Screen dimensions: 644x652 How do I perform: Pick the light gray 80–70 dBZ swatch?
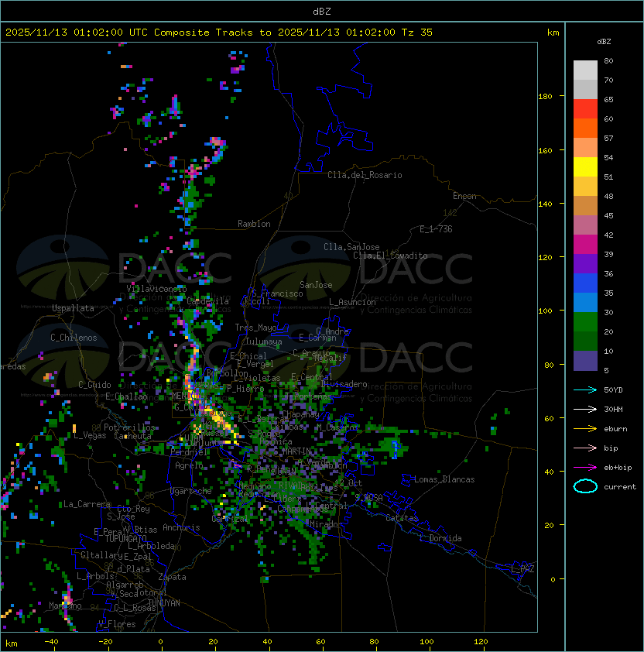(x=585, y=70)
